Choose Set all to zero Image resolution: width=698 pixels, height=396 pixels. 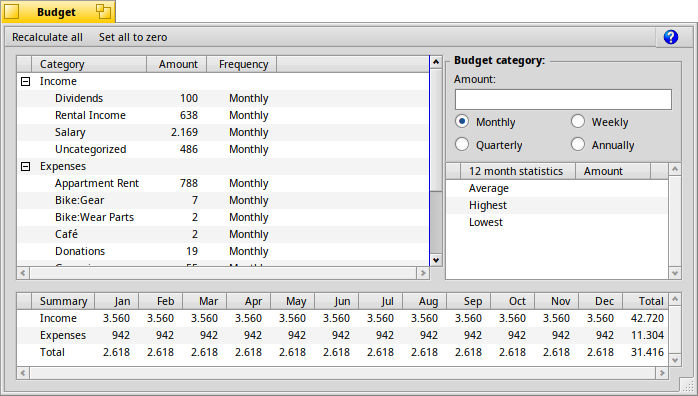click(133, 37)
